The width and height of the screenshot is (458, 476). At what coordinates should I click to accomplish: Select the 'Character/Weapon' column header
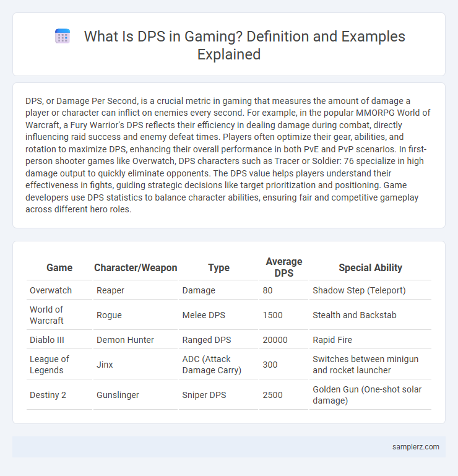tap(136, 267)
